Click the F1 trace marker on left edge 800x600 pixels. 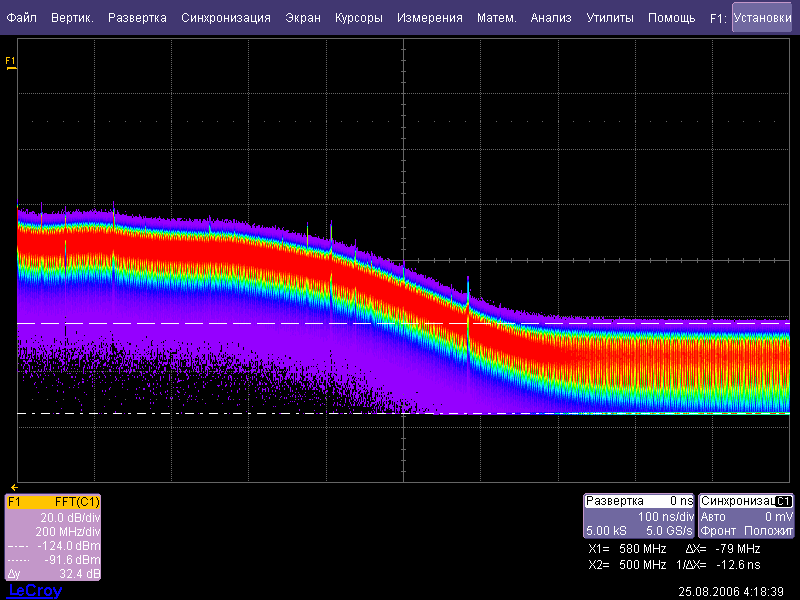[11, 63]
